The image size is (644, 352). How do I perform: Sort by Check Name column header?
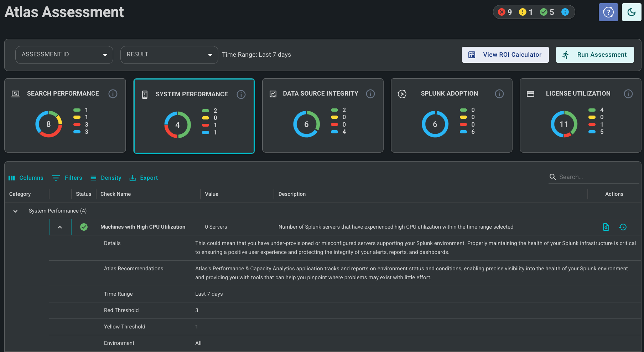115,194
